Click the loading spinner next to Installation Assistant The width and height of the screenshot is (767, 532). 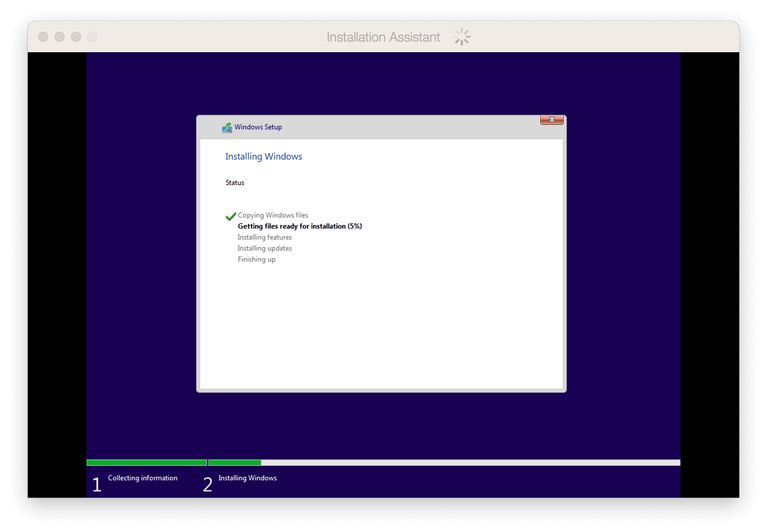point(461,37)
